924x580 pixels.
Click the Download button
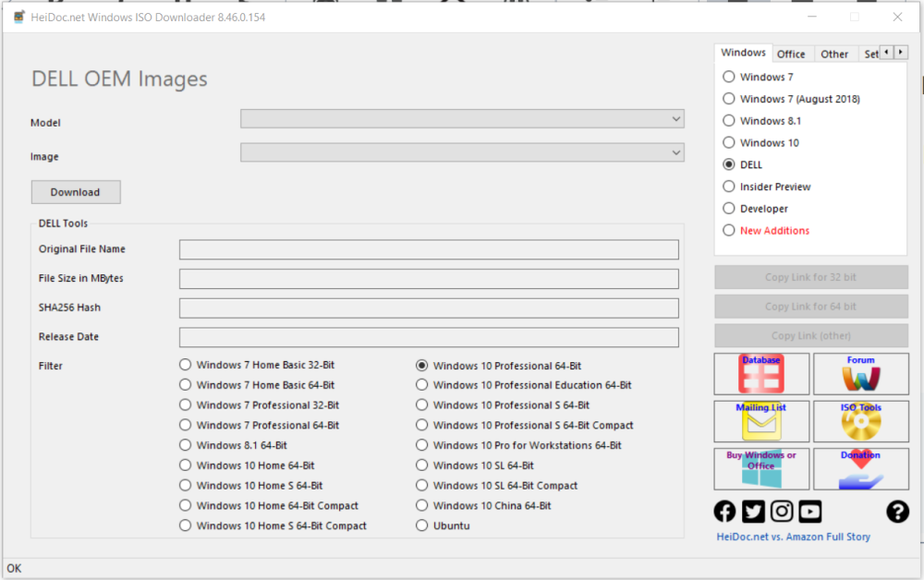76,192
